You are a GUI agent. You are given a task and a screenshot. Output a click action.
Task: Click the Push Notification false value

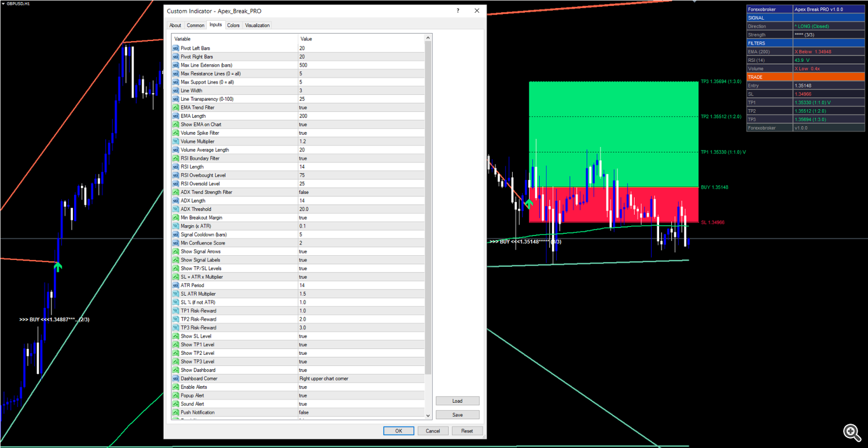tap(304, 412)
